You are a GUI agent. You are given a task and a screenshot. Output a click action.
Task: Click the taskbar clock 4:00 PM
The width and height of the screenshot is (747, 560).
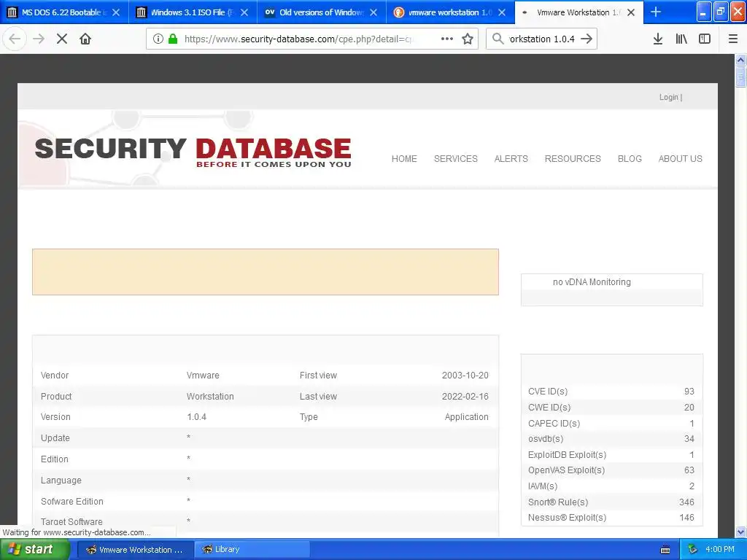[720, 549]
